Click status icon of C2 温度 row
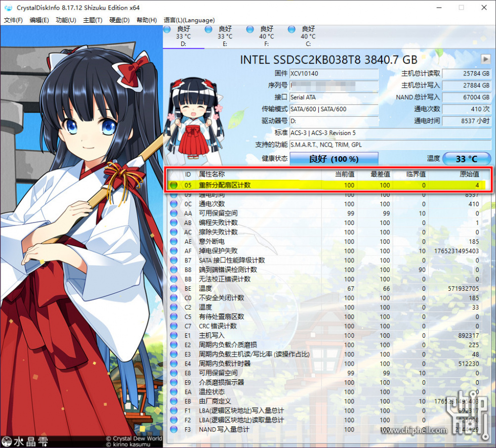Viewport: 496px width, 448px height. pyautogui.click(x=174, y=307)
